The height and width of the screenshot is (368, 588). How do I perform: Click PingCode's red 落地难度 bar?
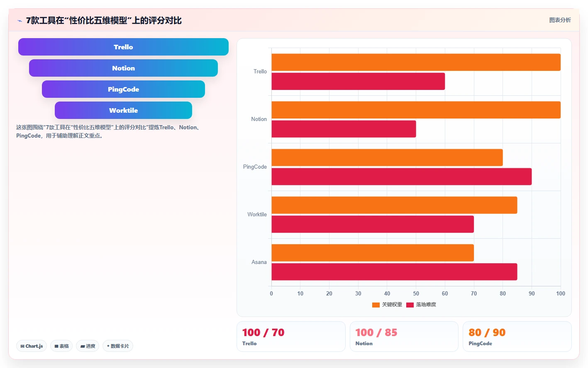[x=402, y=177]
